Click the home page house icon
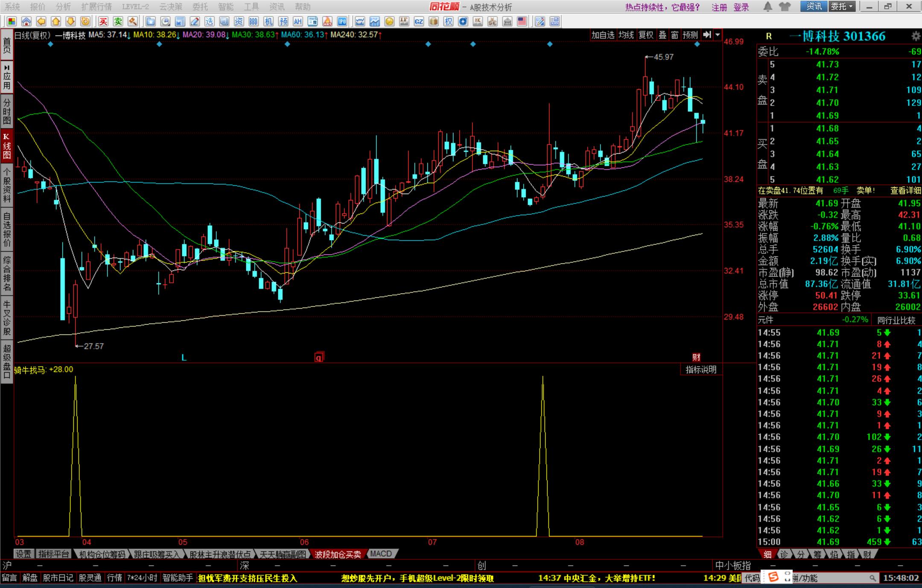 pyautogui.click(x=26, y=21)
